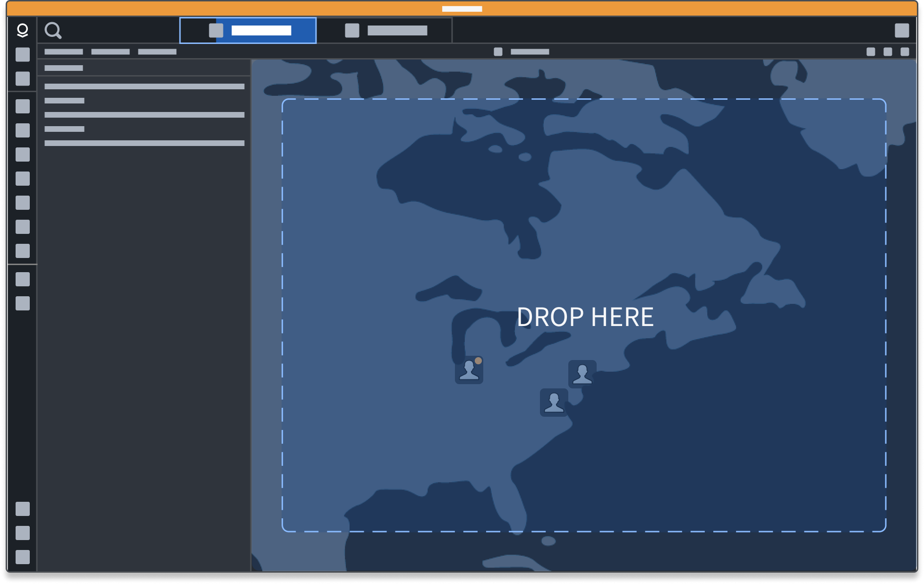924x584 pixels.
Task: Select the easternmost person marker on the map
Action: [x=582, y=374]
